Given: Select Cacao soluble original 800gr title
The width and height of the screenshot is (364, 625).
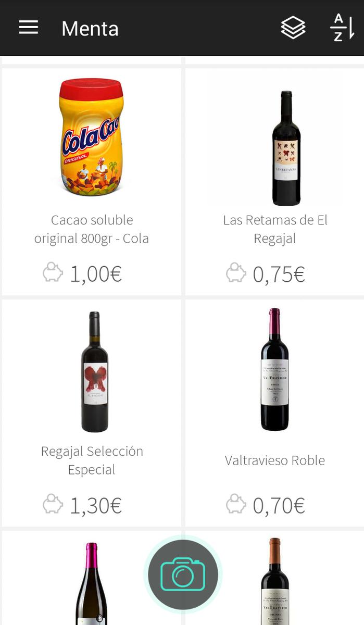Looking at the screenshot, I should pos(92,229).
